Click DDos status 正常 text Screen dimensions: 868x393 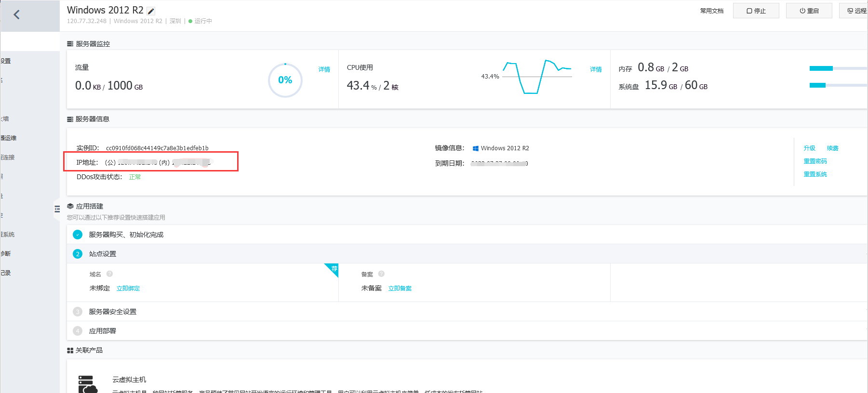click(135, 177)
